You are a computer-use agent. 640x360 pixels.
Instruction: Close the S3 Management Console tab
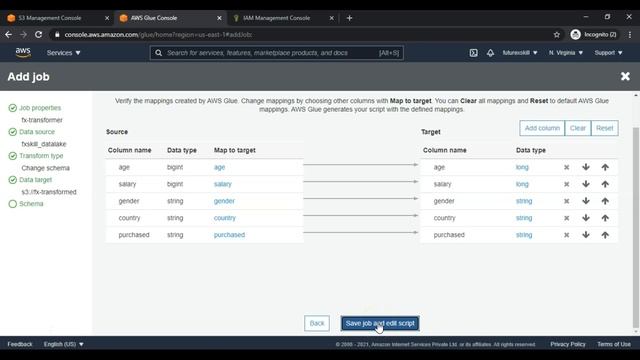(107, 18)
